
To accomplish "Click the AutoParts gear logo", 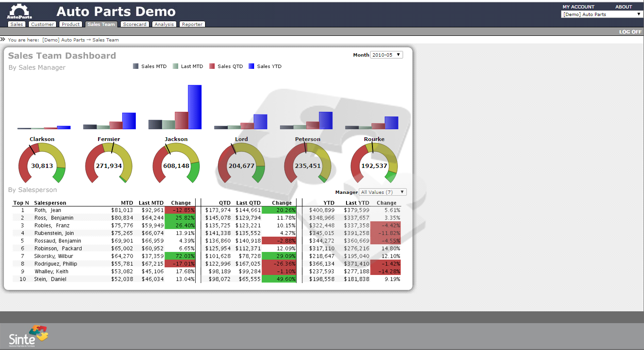I will (x=19, y=11).
